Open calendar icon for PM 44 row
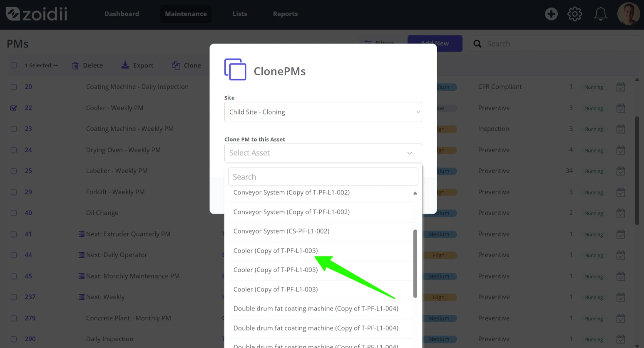The width and height of the screenshot is (644, 348). (621, 255)
